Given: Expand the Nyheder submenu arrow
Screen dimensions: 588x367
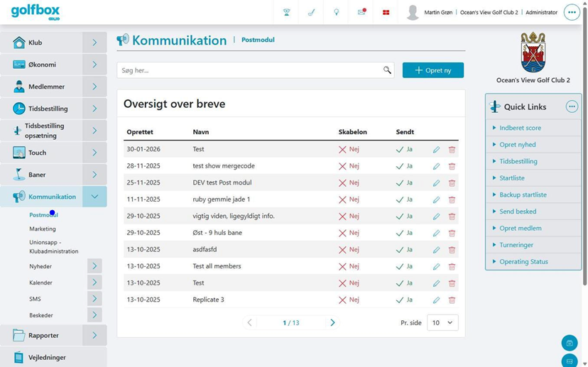Looking at the screenshot, I should (94, 266).
